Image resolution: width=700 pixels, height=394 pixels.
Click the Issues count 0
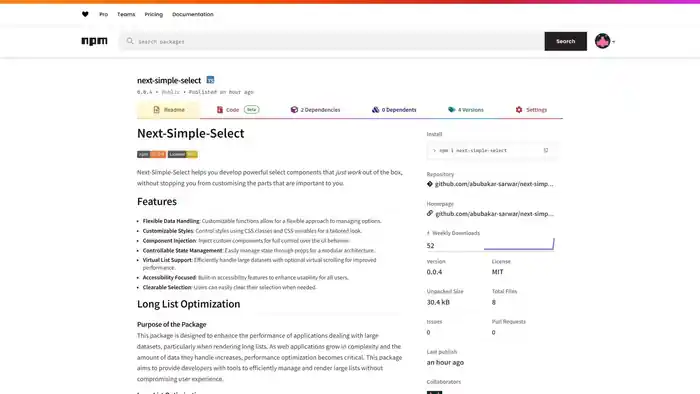pos(428,332)
